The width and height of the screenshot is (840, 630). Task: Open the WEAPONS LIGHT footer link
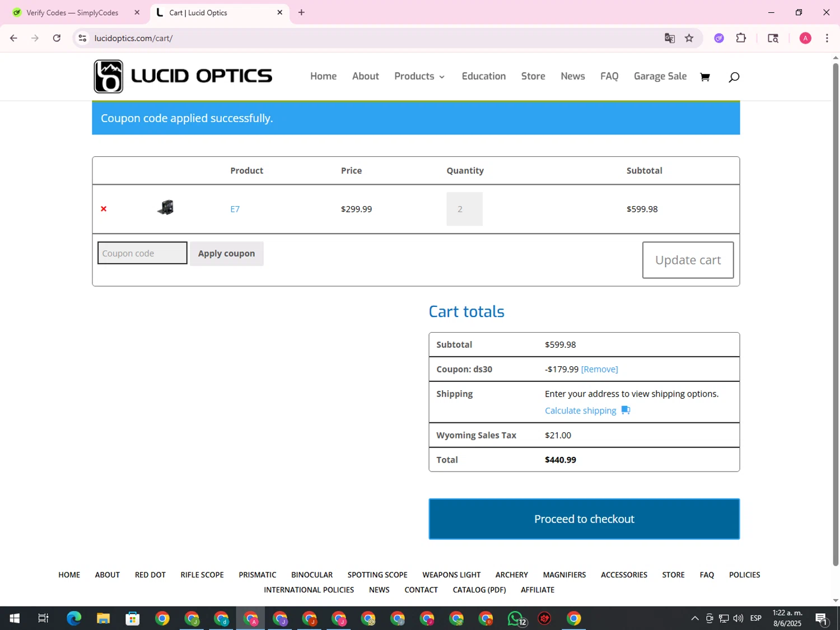tap(451, 575)
